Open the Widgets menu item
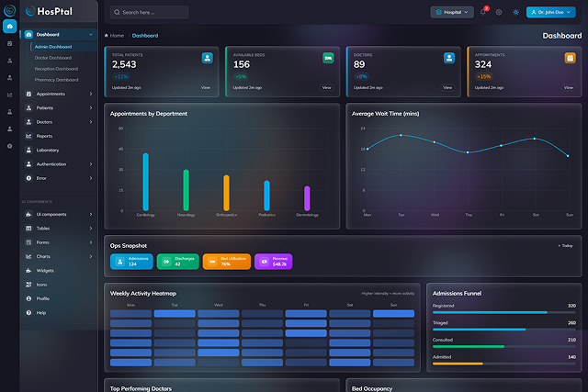The width and height of the screenshot is (588, 392). pyautogui.click(x=58, y=271)
